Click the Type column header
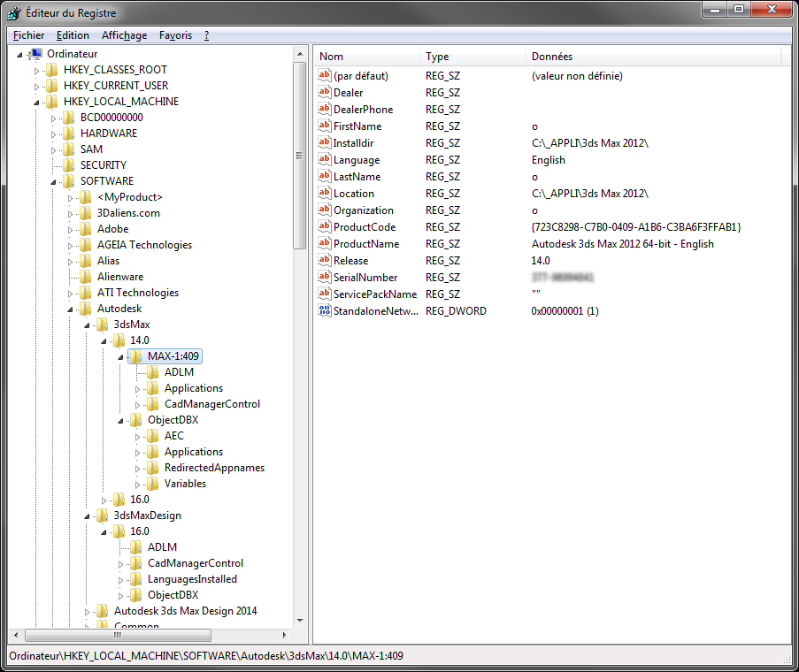This screenshot has height=672, width=799. (472, 57)
